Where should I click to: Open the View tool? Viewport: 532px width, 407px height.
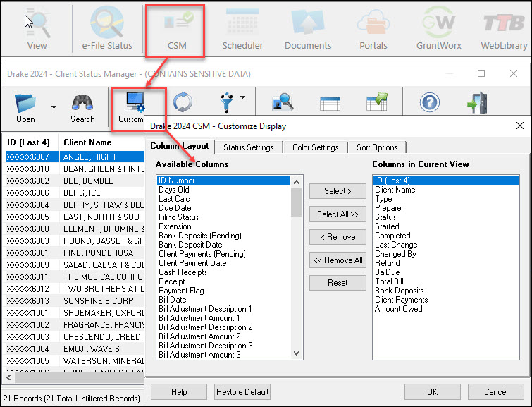[x=37, y=30]
